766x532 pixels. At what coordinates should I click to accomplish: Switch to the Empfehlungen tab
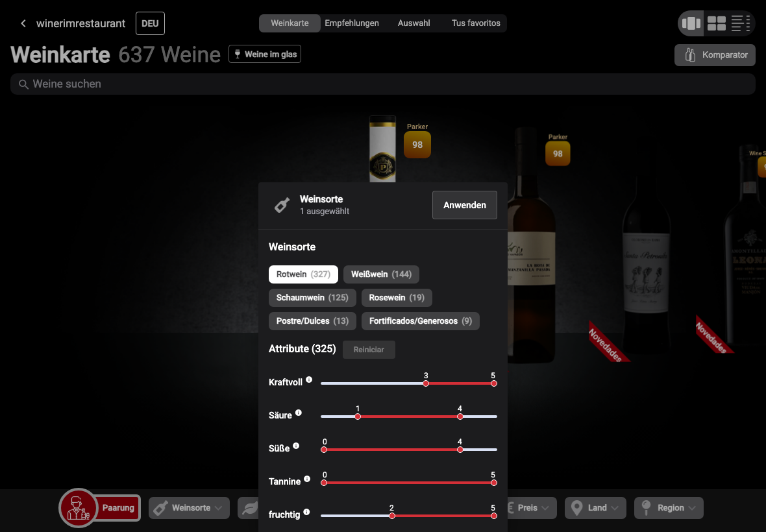pos(352,23)
